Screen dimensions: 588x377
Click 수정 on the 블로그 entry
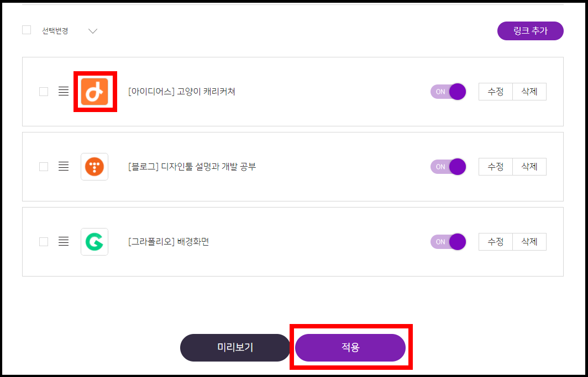pyautogui.click(x=495, y=166)
